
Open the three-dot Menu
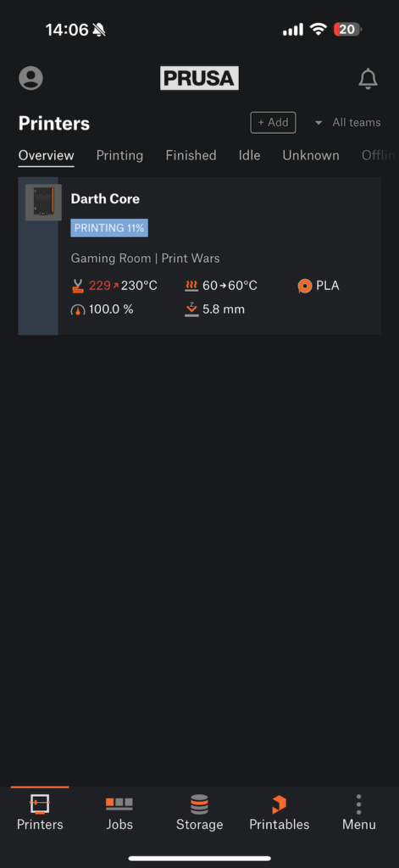[x=358, y=804]
